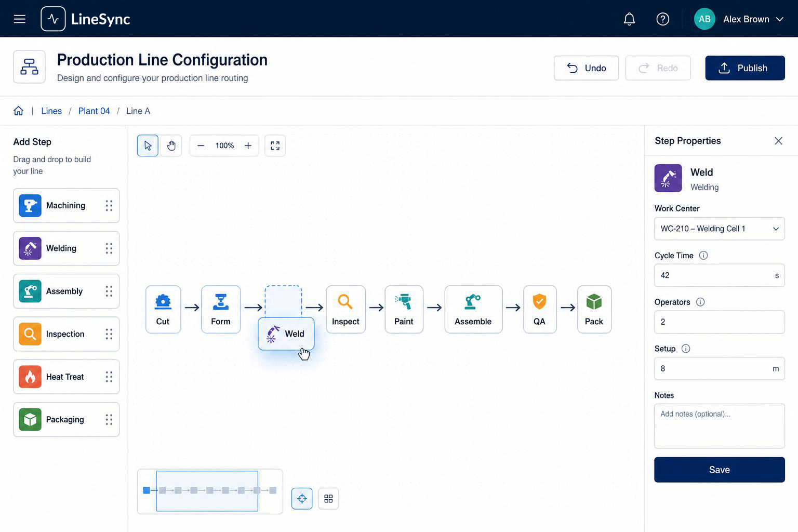798x532 pixels.
Task: Grab the Heat Treat drag handle
Action: pos(109,377)
